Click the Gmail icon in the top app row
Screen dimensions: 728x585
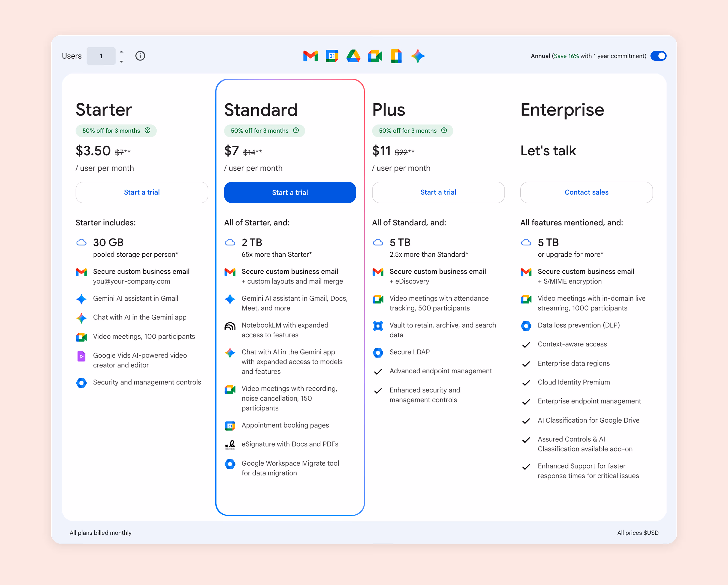[x=310, y=56]
